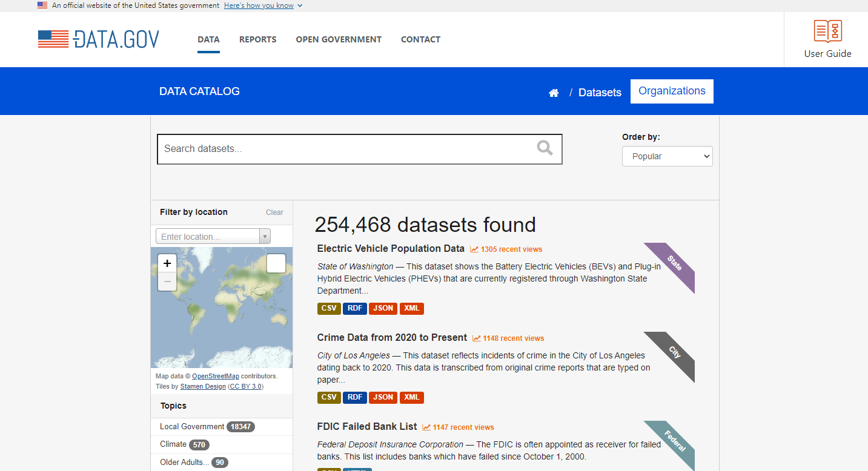Screen dimensions: 868x471
Task: Open the User Guide book icon
Action: pos(827,31)
